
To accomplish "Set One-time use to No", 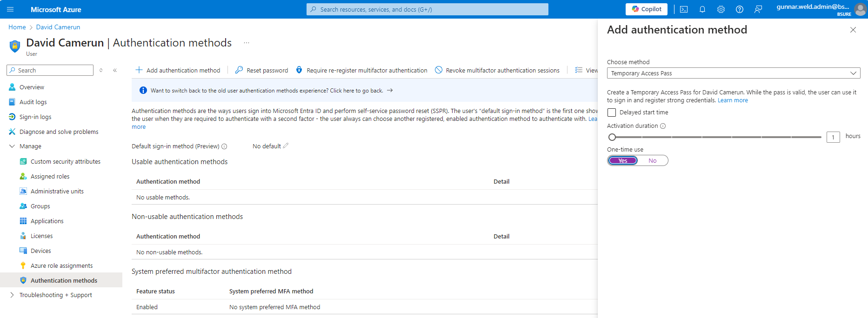I will tap(653, 160).
